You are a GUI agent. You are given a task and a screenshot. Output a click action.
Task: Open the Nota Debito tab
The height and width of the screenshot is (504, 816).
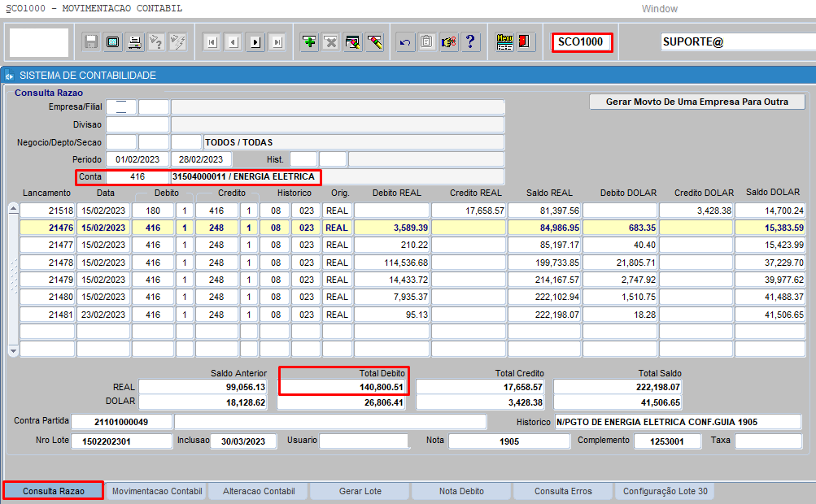[x=461, y=491]
